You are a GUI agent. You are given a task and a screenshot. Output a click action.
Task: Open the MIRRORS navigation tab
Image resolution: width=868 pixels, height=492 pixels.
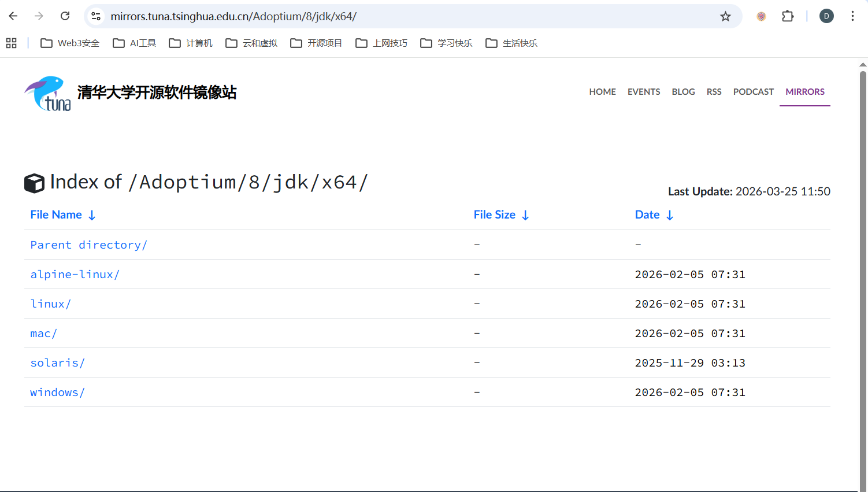point(804,92)
